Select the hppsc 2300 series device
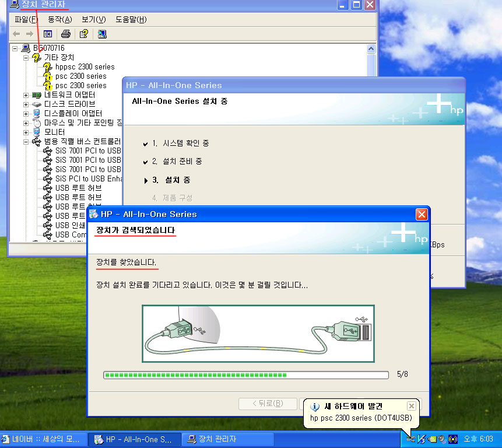Viewport: 502px width, 448px height. (85, 67)
